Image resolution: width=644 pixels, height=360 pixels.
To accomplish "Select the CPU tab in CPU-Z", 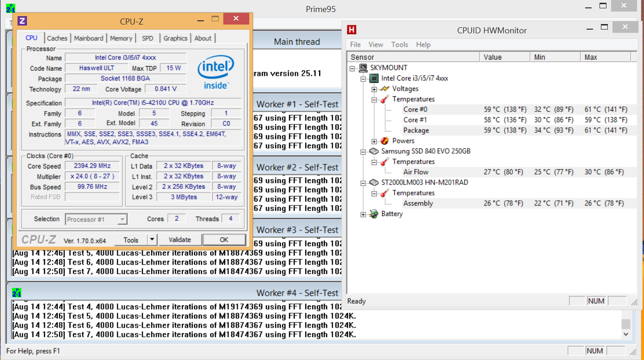I will click(32, 38).
